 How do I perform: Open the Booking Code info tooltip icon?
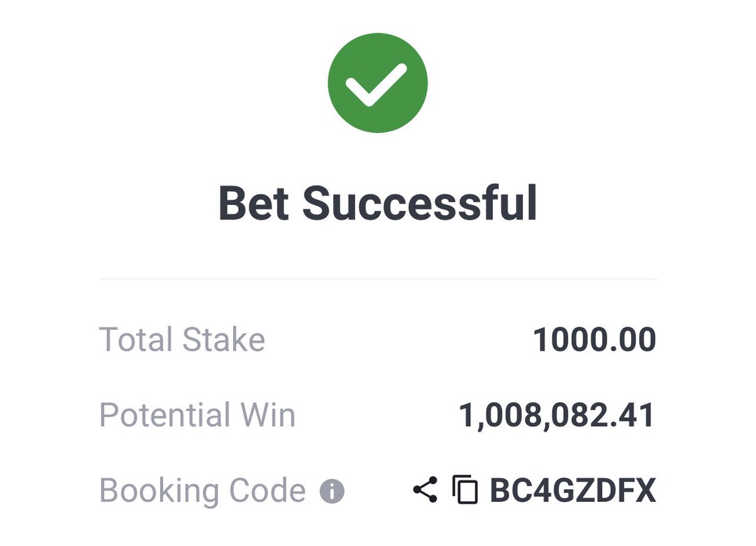click(332, 491)
